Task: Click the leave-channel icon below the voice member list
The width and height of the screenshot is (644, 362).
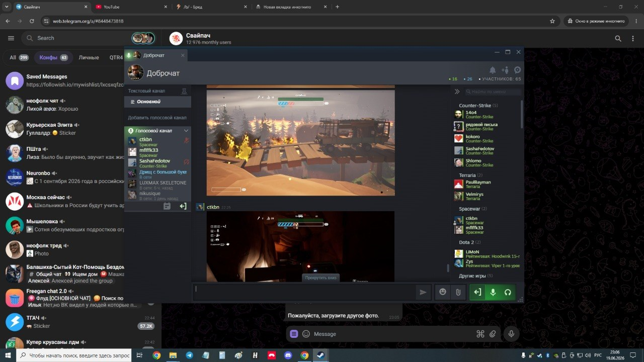Action: tap(183, 206)
